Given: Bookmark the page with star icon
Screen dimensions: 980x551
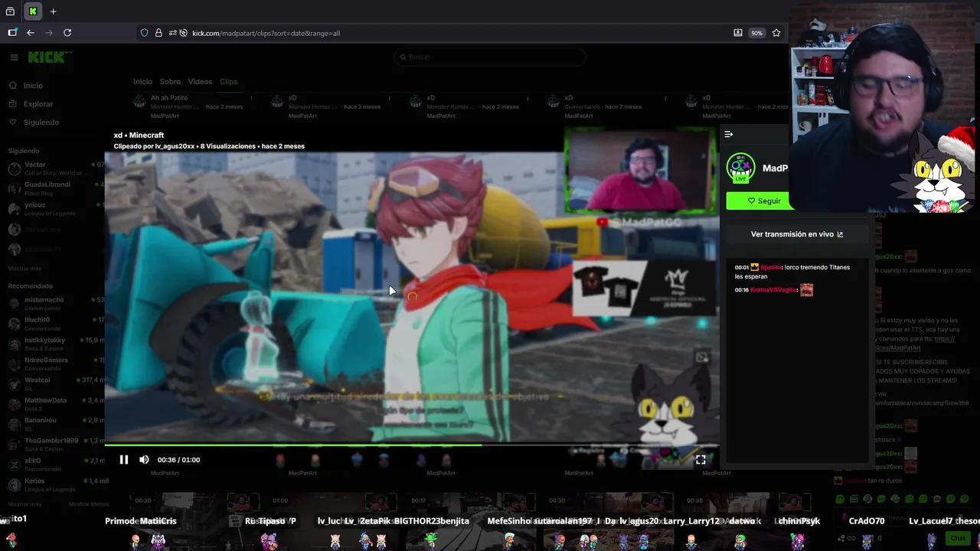Looking at the screenshot, I should 776,33.
